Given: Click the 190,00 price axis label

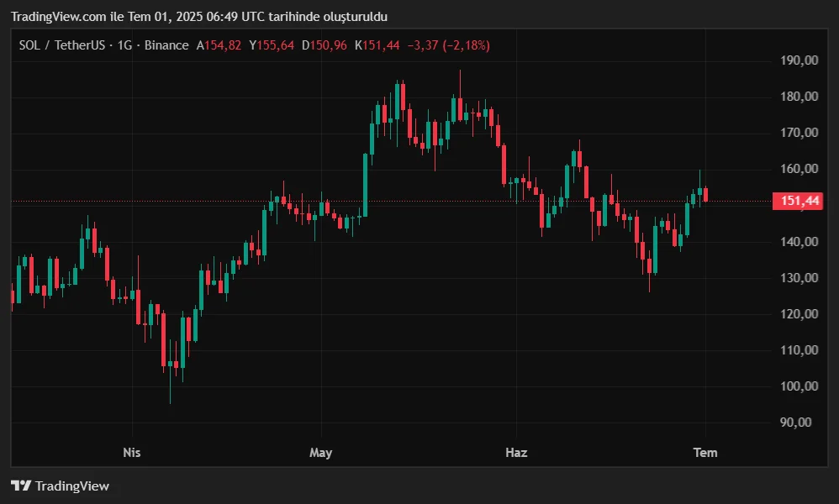Looking at the screenshot, I should (x=799, y=60).
